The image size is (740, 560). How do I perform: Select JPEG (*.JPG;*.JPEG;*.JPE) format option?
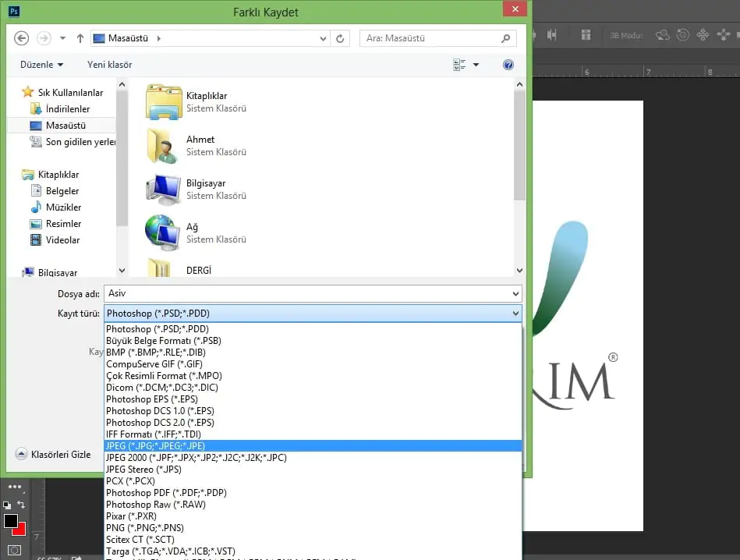155,446
